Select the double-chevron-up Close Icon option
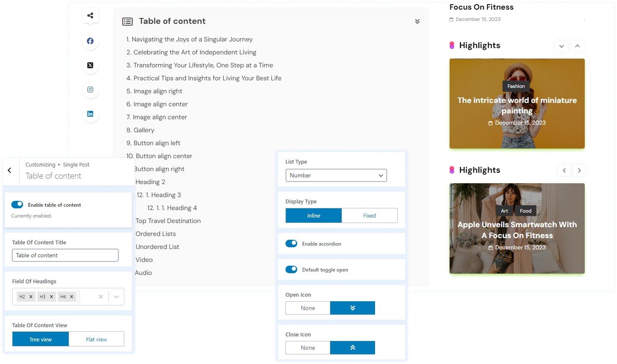The height and width of the screenshot is (364, 617). 352,348
